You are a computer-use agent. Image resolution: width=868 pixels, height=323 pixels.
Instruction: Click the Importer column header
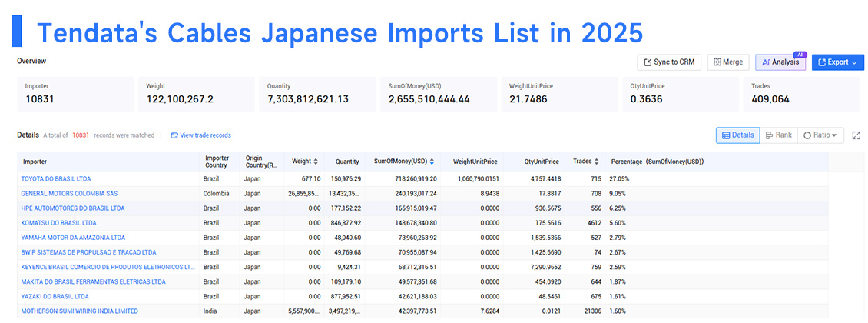click(x=35, y=161)
